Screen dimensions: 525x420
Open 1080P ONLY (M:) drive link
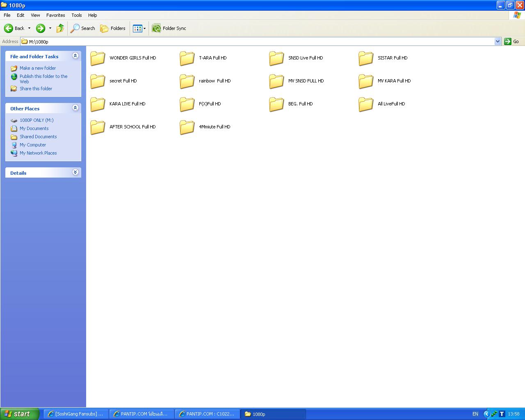[37, 120]
